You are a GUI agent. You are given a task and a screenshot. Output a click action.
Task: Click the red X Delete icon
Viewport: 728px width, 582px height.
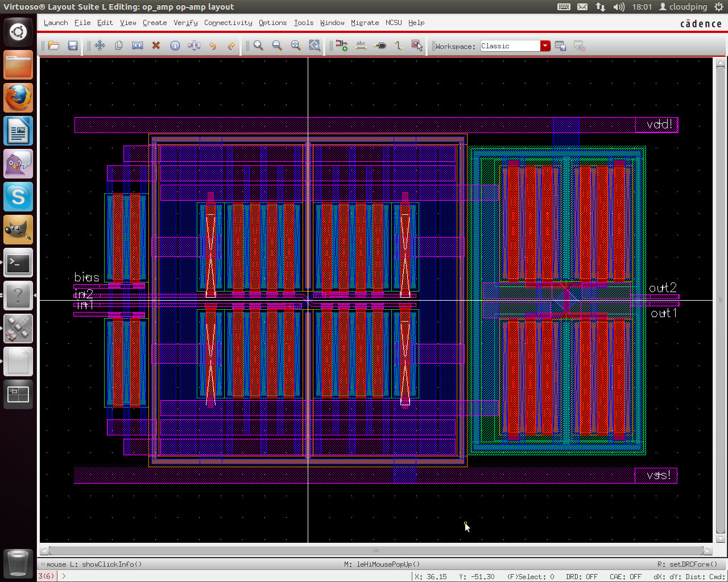pos(156,45)
